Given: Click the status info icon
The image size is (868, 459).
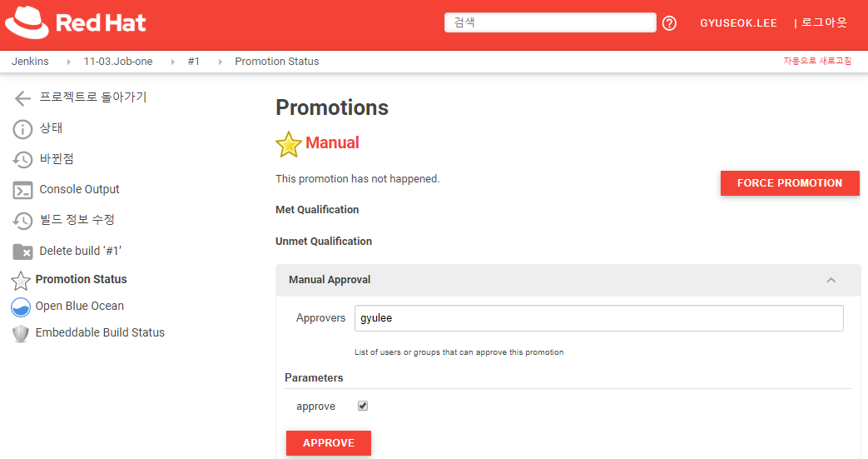Looking at the screenshot, I should [x=22, y=129].
